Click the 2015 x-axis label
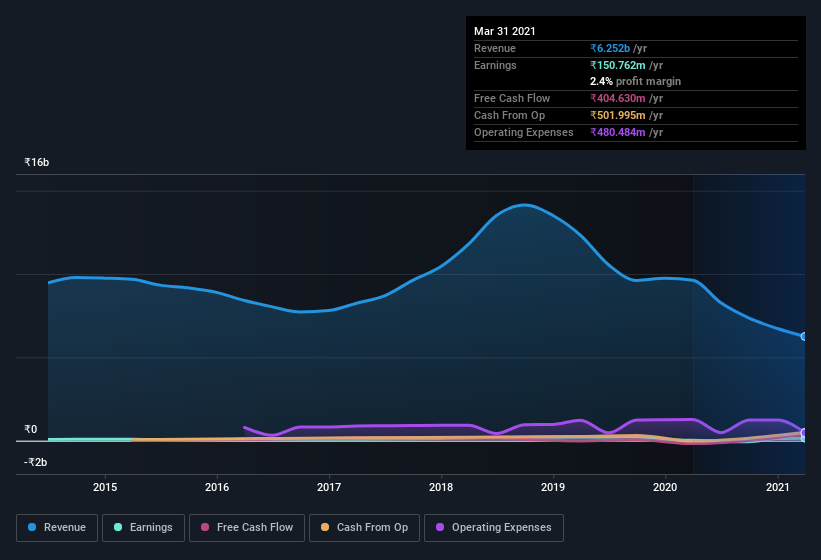821x560 pixels. tap(105, 487)
